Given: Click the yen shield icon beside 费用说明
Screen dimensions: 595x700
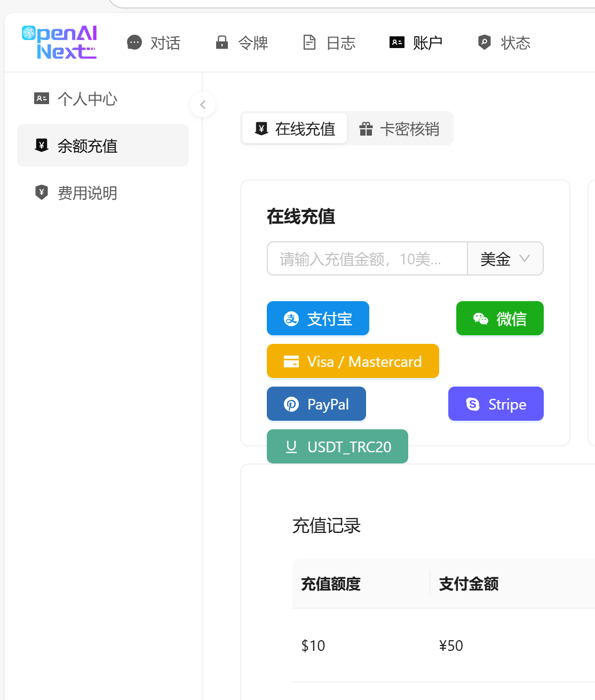Looking at the screenshot, I should [x=42, y=192].
